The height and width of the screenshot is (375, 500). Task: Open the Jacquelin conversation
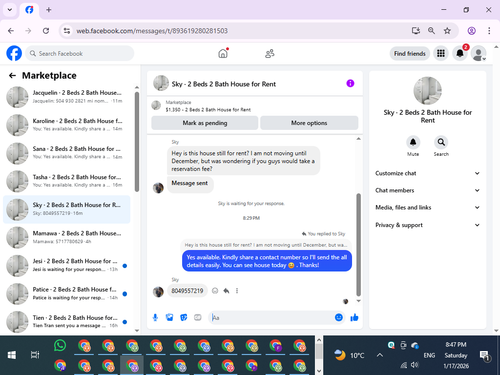coord(67,97)
